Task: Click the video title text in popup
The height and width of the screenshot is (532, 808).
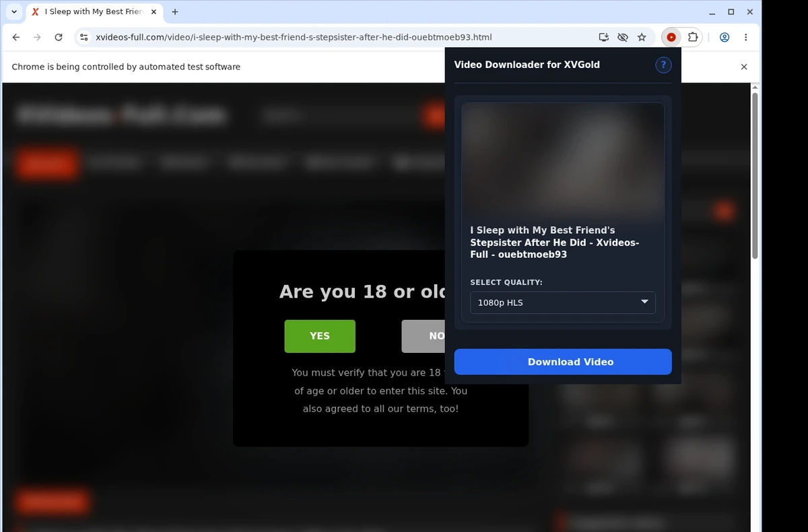Action: (555, 242)
